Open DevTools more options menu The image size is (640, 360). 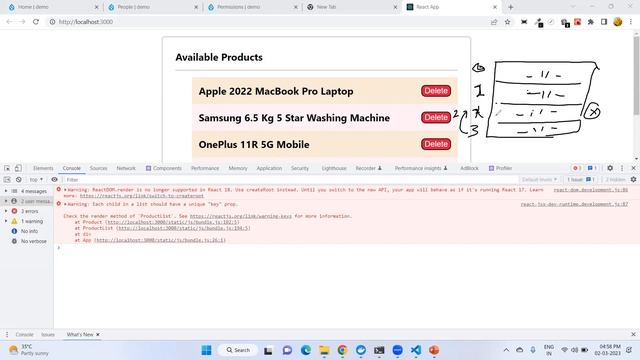click(622, 168)
